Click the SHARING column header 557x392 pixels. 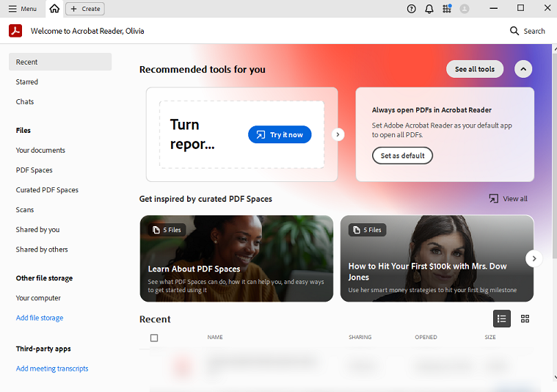(360, 337)
